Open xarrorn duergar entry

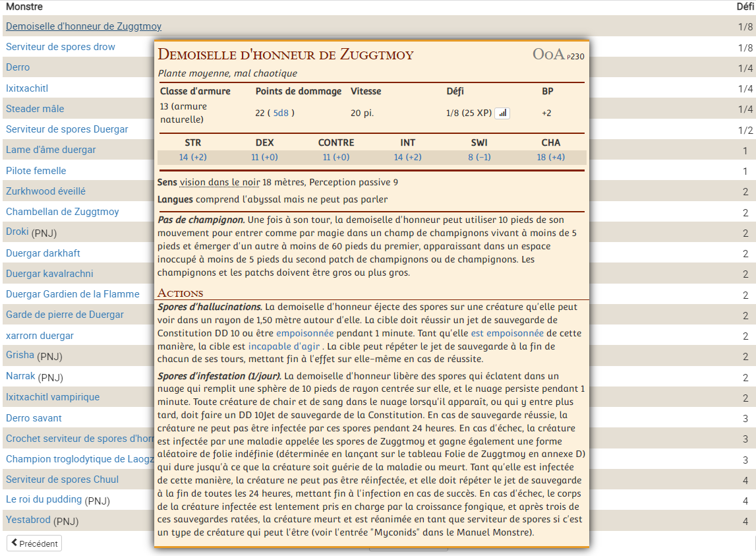pyautogui.click(x=40, y=336)
